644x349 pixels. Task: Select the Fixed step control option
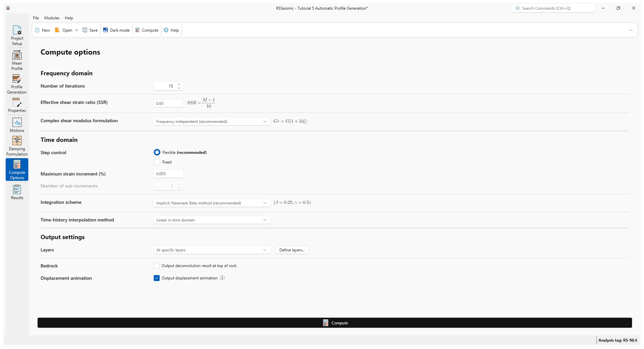157,162
